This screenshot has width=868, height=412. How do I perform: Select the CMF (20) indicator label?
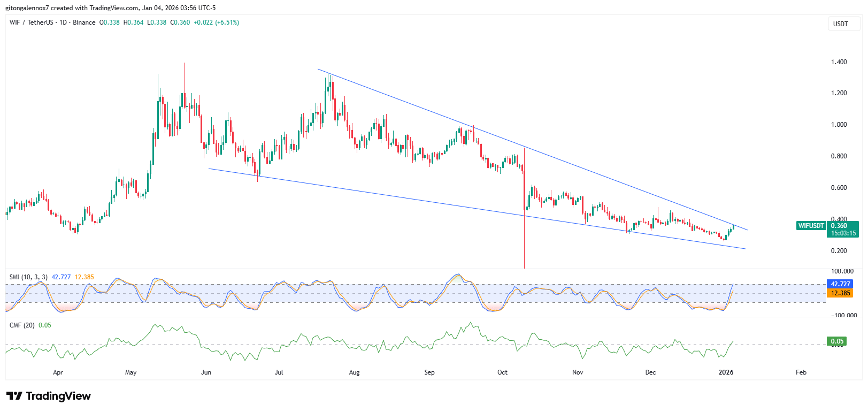point(22,325)
